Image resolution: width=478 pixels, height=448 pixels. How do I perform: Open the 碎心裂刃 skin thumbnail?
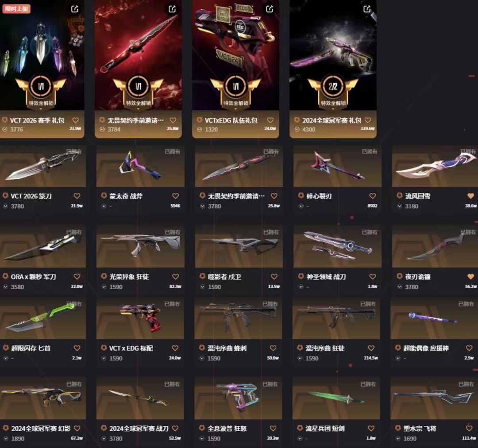[x=337, y=166]
